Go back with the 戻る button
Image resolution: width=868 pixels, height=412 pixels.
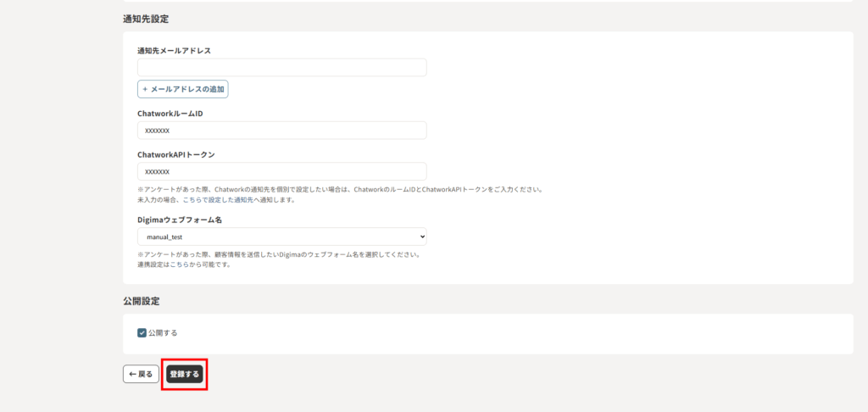pyautogui.click(x=141, y=374)
